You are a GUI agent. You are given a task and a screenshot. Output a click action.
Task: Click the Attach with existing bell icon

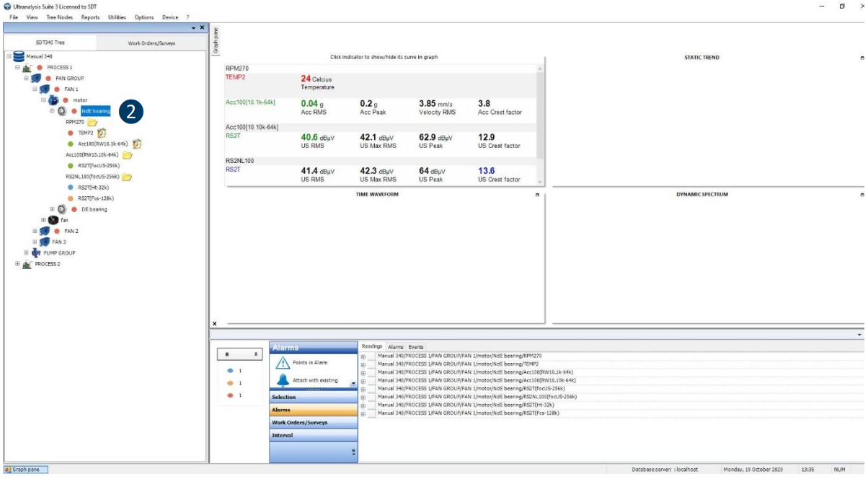[283, 380]
